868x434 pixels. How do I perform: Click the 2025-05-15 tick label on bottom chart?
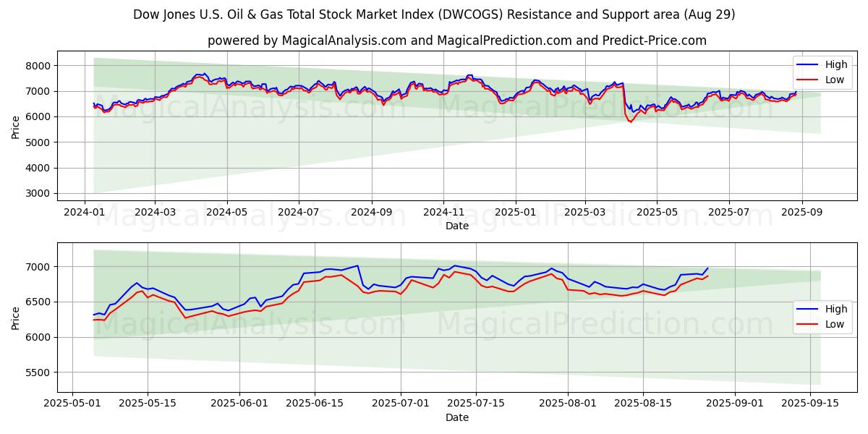(x=148, y=404)
